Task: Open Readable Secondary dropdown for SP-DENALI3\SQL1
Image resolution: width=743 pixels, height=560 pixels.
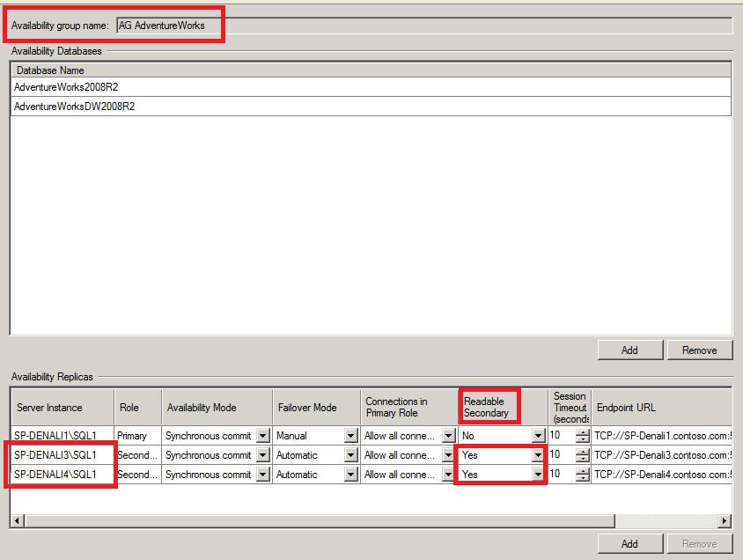Action: click(x=538, y=455)
